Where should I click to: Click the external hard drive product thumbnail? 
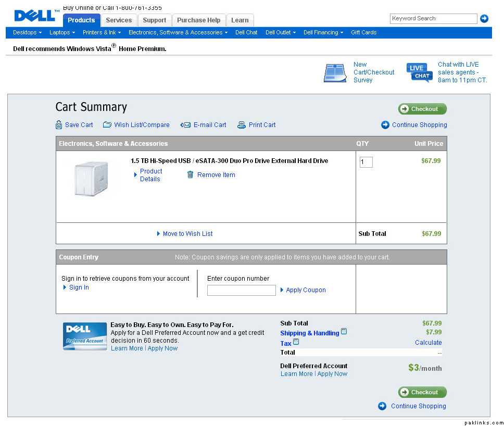(91, 179)
